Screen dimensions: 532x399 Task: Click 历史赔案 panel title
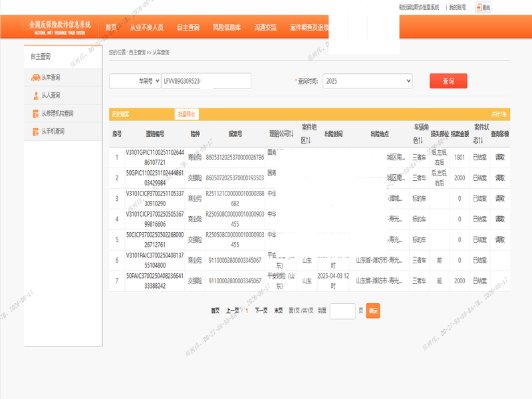(121, 114)
